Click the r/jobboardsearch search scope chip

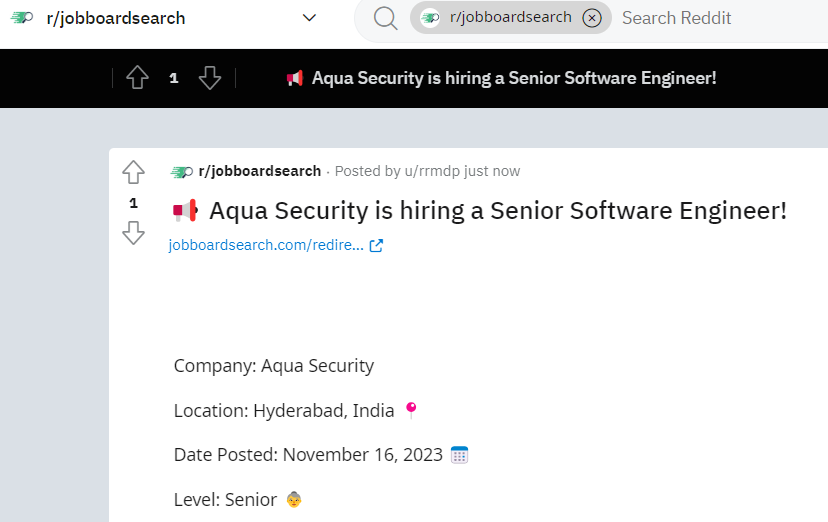[x=498, y=18]
